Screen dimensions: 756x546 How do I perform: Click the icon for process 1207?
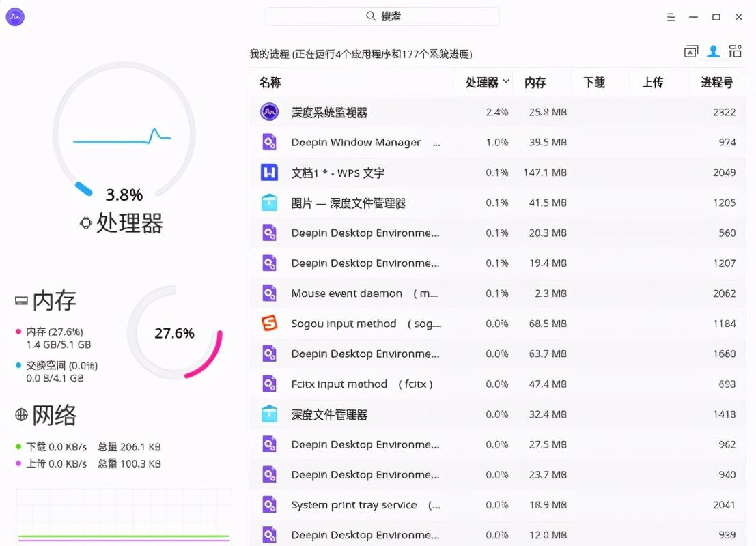pos(270,263)
